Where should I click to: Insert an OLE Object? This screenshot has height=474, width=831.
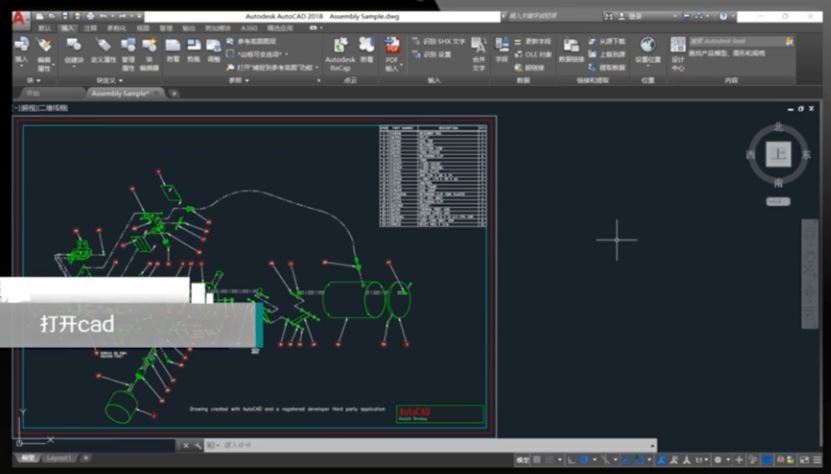click(533, 54)
